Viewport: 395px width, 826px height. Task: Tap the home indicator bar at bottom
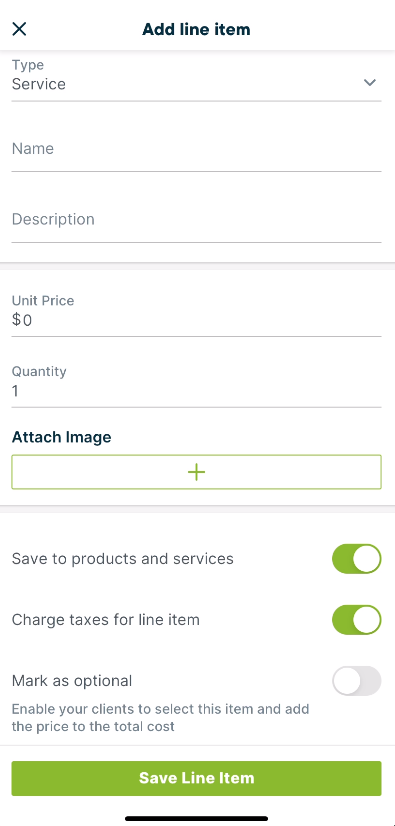pos(196,819)
